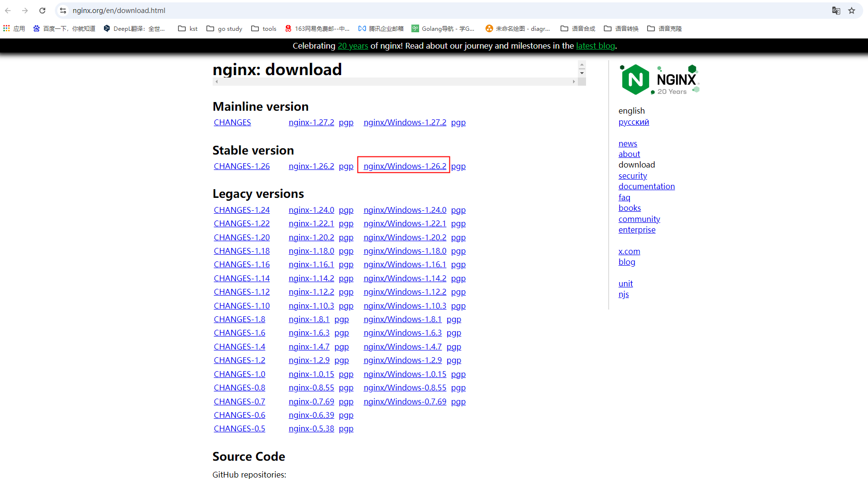The height and width of the screenshot is (479, 868).
Task: Switch language to русский
Action: point(634,122)
